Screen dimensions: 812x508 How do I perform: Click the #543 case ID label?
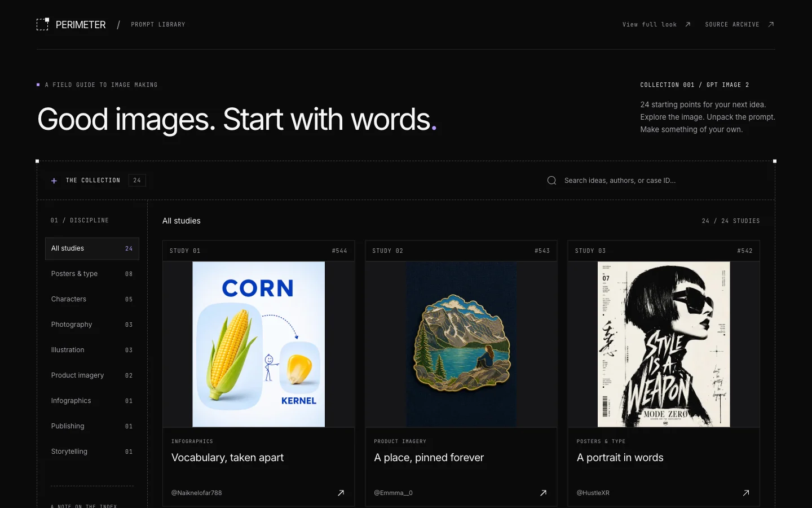tap(542, 251)
